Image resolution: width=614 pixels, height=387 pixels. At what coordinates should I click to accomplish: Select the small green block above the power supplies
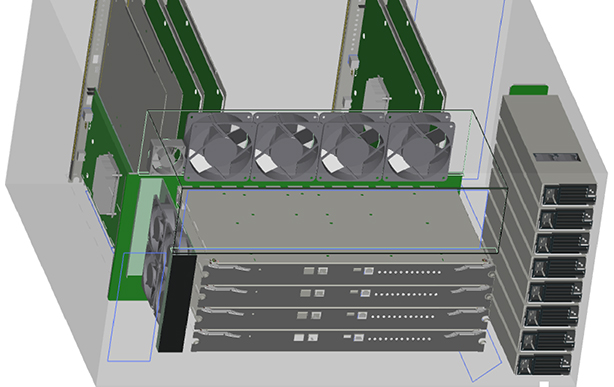pyautogui.click(x=529, y=90)
